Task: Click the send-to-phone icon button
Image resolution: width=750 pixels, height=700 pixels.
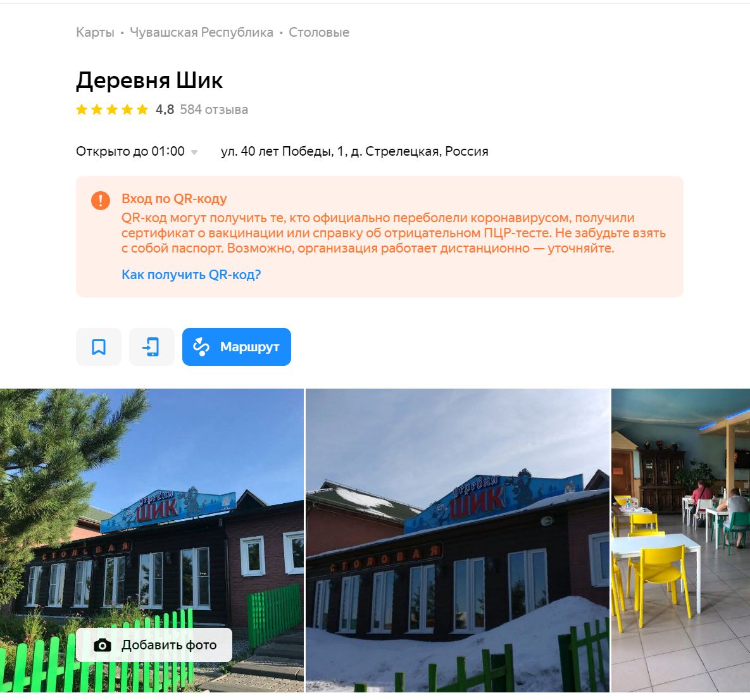Action: click(151, 347)
